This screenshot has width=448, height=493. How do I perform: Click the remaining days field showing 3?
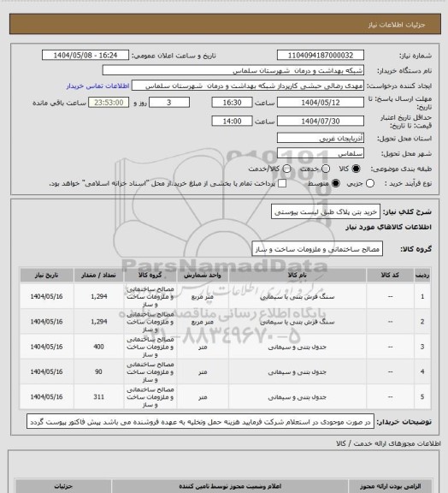(x=169, y=103)
